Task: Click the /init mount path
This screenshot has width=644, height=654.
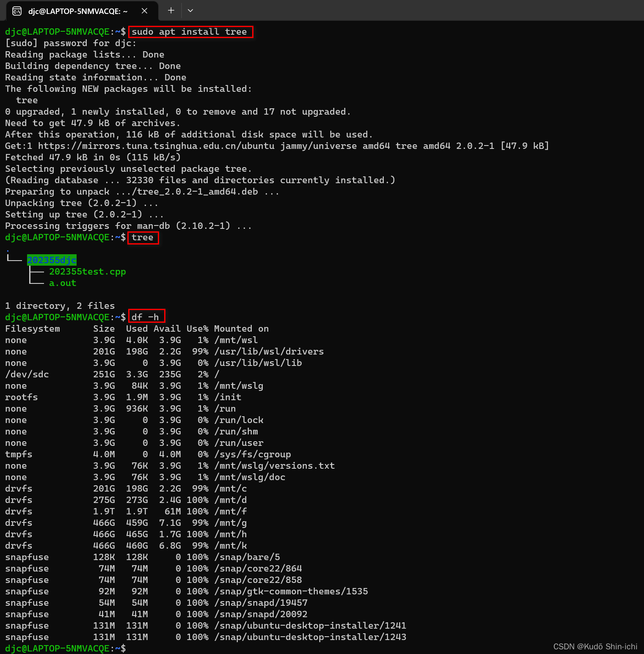Action: pos(228,397)
